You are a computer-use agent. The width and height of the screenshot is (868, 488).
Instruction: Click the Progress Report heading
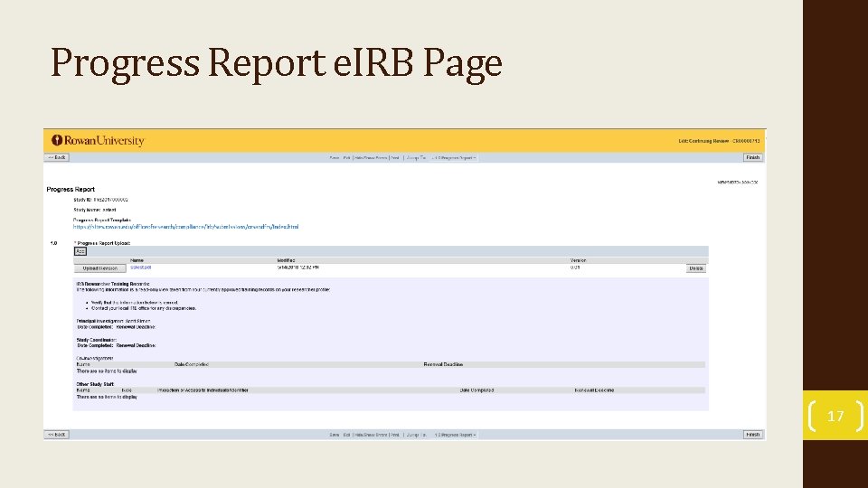71,189
